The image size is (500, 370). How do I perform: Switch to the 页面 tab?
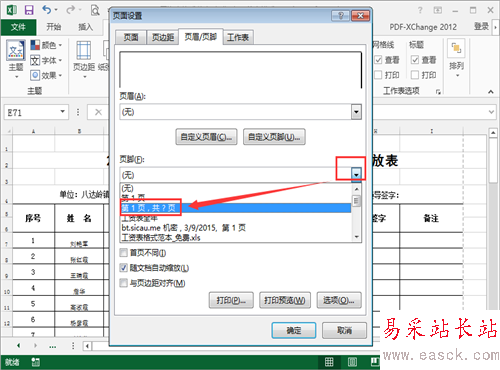(131, 37)
